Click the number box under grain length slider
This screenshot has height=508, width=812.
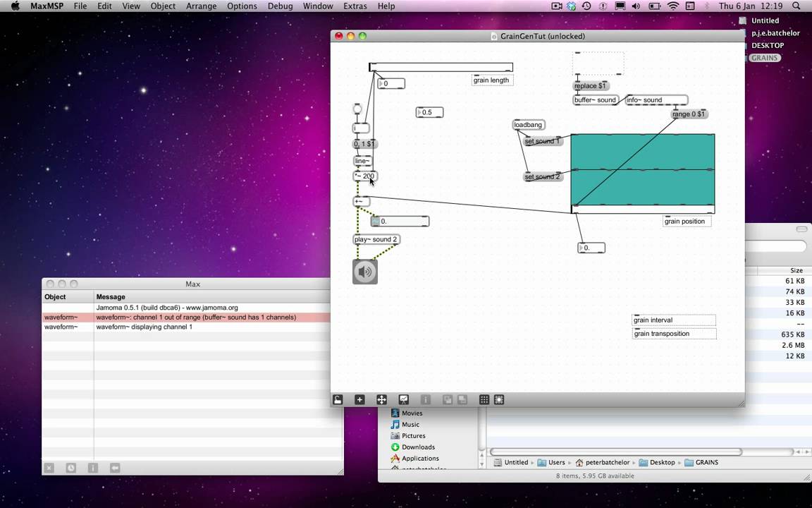pos(391,83)
